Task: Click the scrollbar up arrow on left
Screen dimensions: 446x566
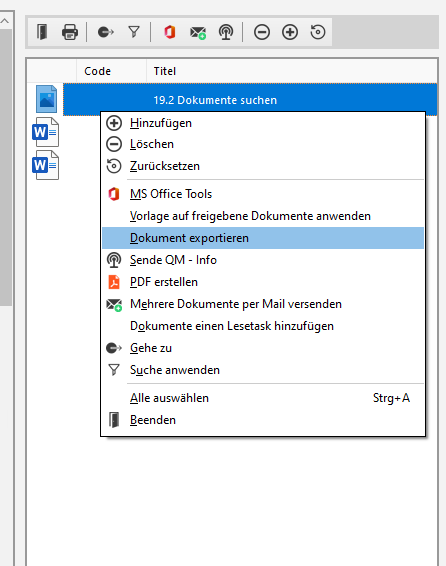Action: coord(5,21)
